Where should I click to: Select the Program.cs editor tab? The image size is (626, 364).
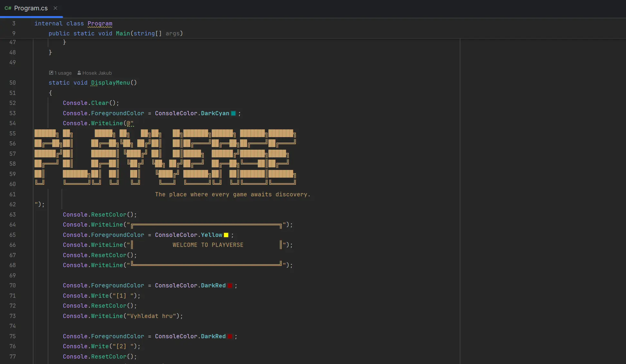tap(31, 8)
